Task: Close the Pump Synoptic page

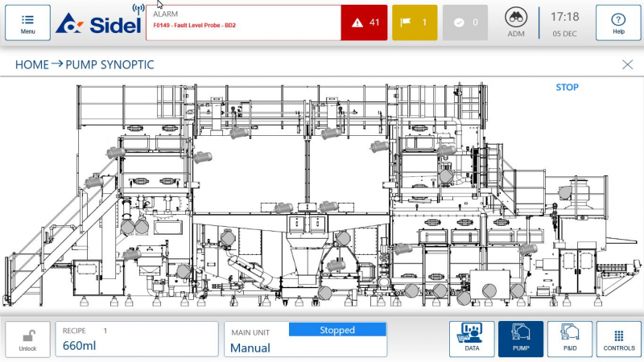Action: 628,64
